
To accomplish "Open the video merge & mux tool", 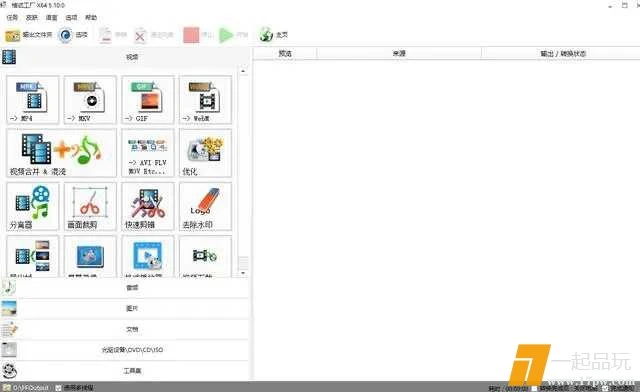I will pos(61,153).
